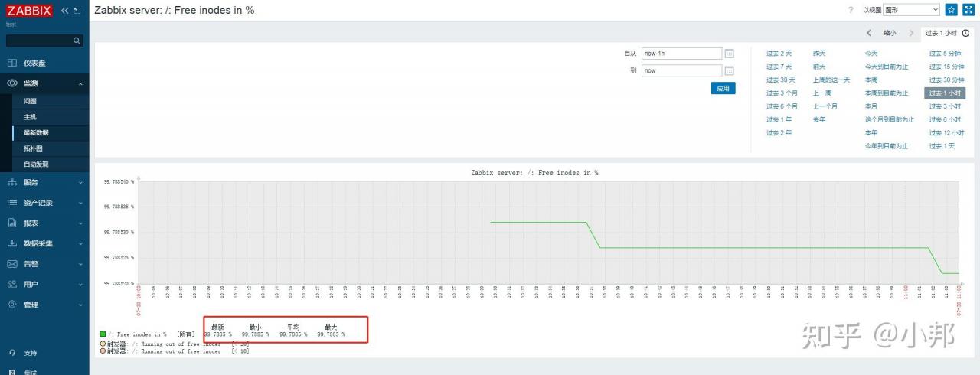
Task: Expand the 数据采集 menu section
Action: pos(44,243)
